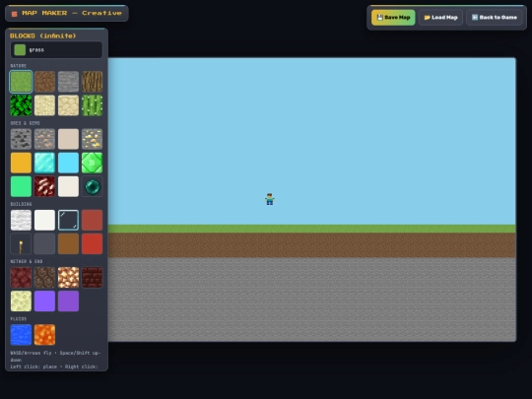Select the transparent glass block

click(x=68, y=221)
